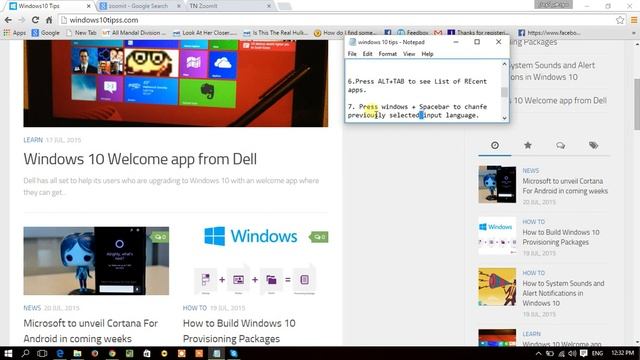The width and height of the screenshot is (640, 360).
Task: Open sidebar megaphone article thumbnail
Action: tap(497, 287)
